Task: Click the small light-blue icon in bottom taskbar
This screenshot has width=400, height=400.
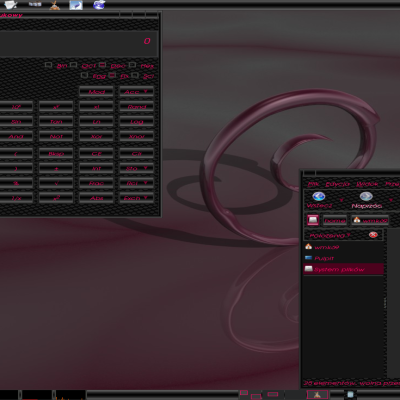Action: [x=350, y=395]
